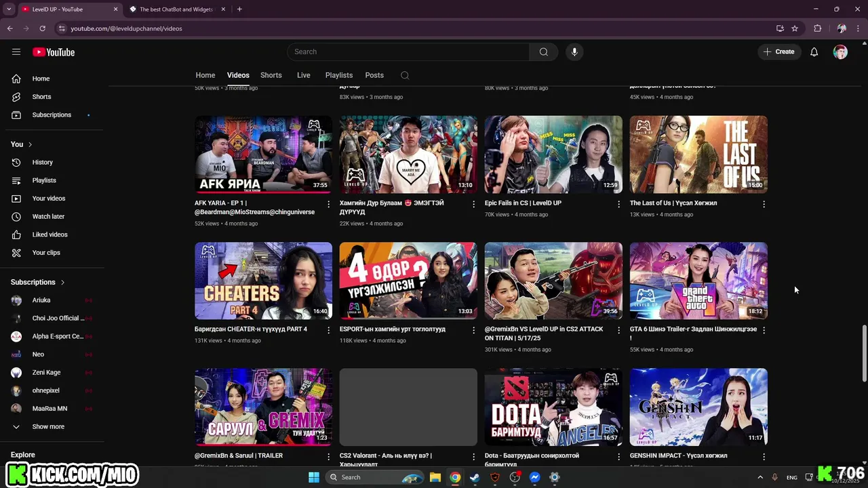Go back in browser
Screen dimensions: 868x488
click(10, 28)
